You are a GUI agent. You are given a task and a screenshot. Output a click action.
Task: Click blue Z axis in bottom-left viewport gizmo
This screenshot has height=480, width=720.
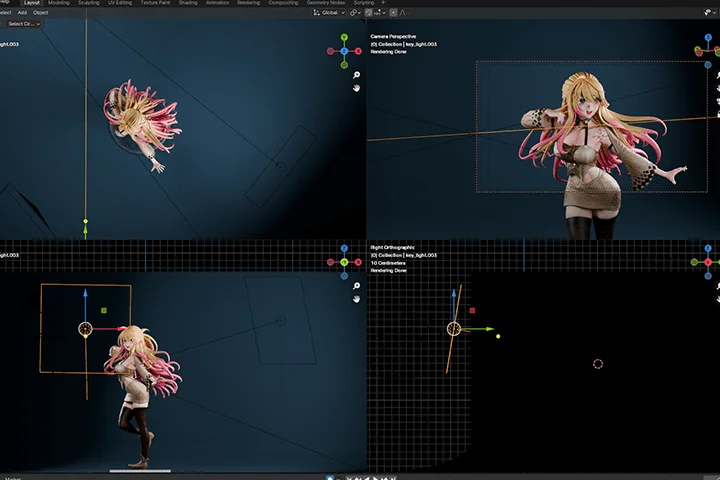pos(344,248)
